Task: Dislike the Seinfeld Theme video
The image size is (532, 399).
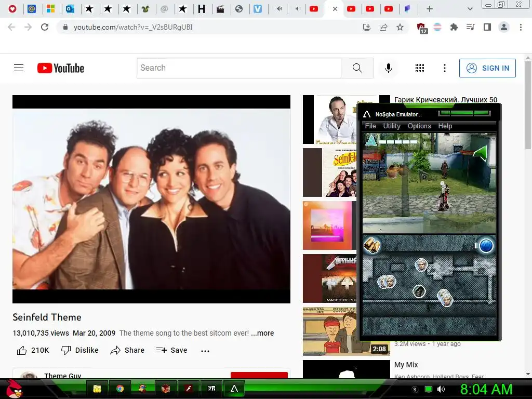Action: 79,350
